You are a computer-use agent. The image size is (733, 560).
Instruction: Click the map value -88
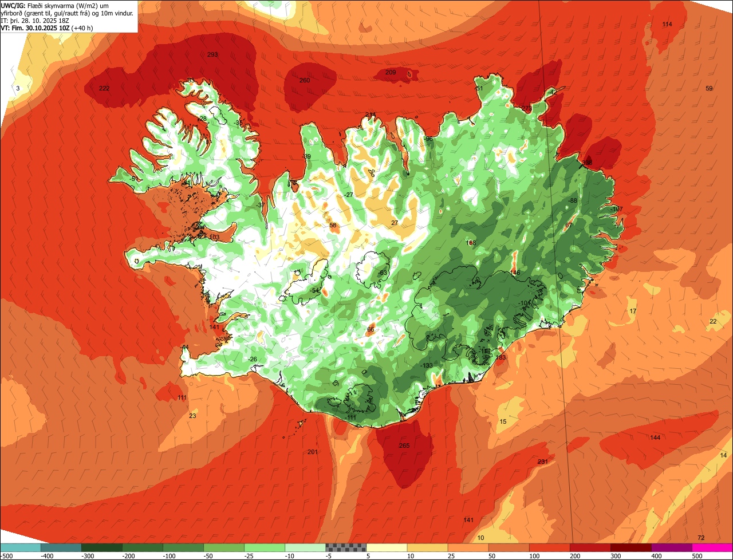pos(573,200)
